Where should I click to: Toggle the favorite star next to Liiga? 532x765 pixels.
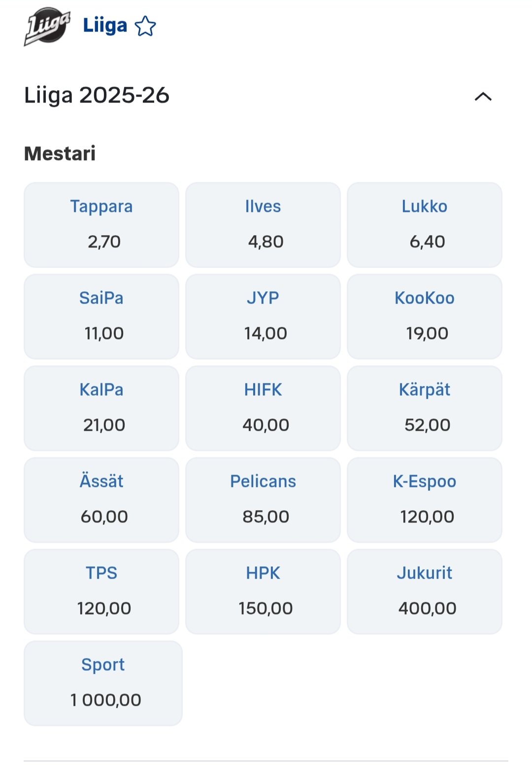[x=145, y=26]
